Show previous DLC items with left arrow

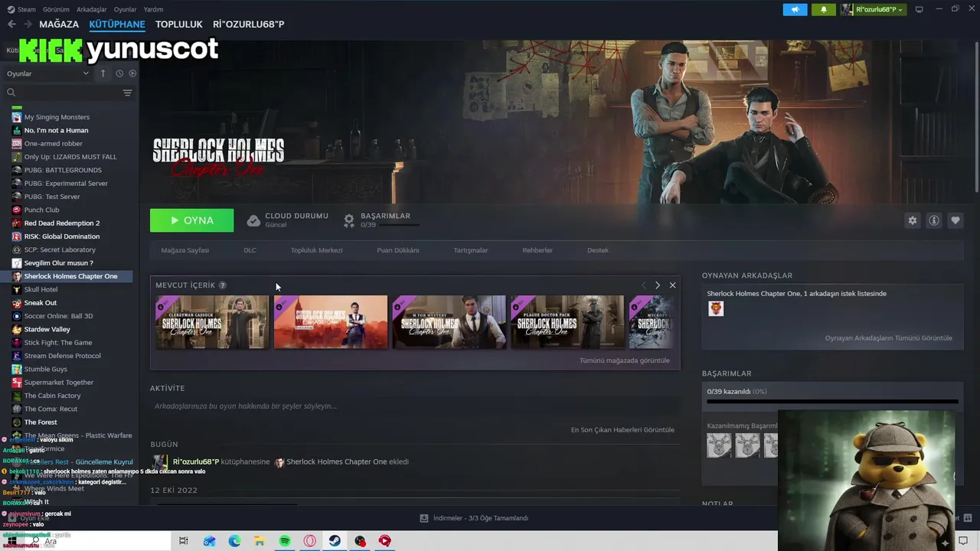pos(643,285)
